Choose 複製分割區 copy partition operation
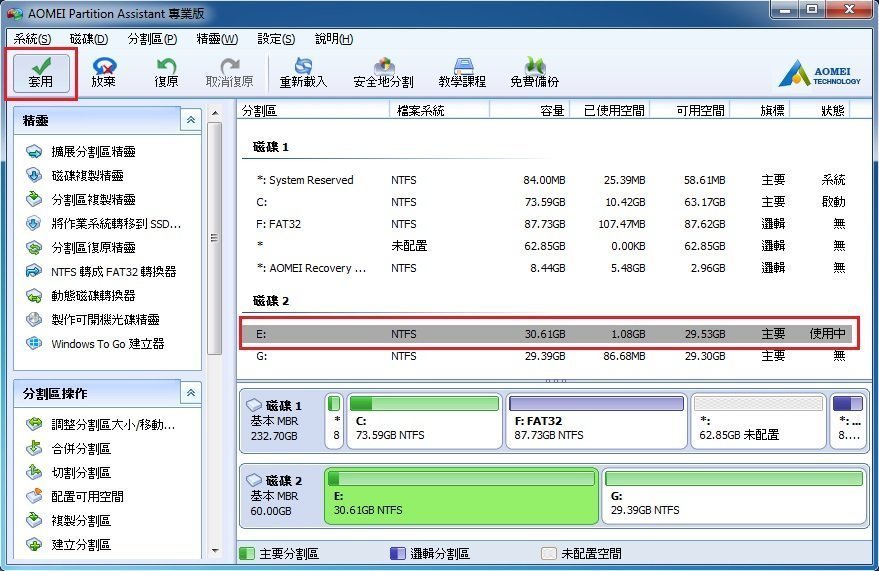This screenshot has width=879, height=571. point(68,521)
